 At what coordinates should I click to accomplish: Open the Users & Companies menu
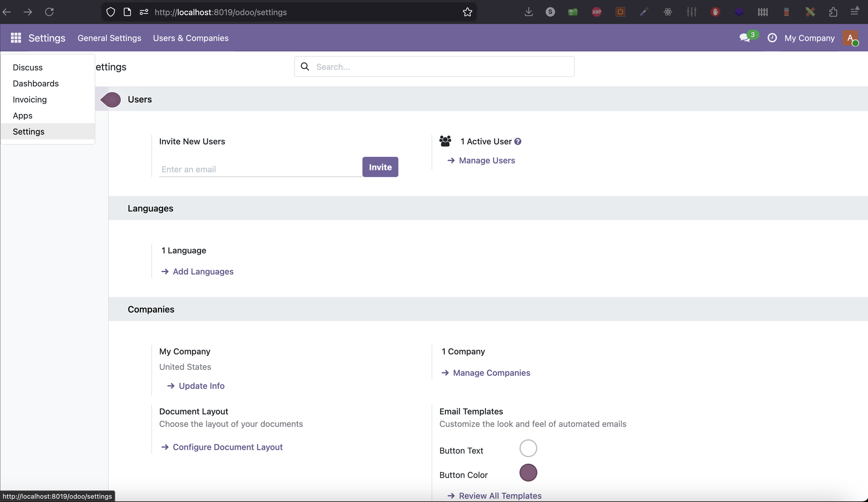point(191,38)
